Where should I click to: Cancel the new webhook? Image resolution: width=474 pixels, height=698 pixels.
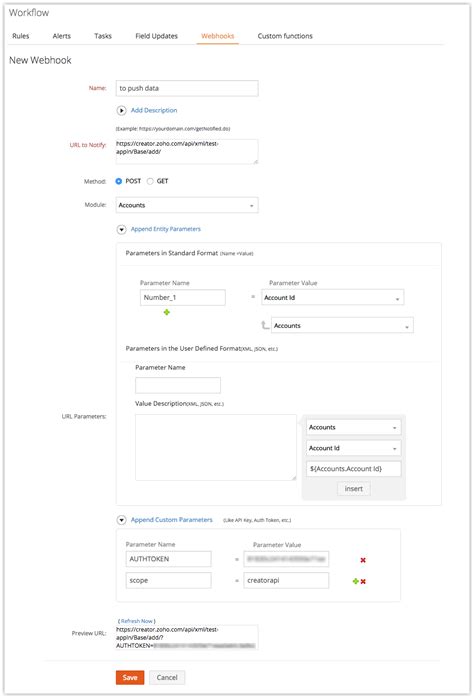coord(167,678)
